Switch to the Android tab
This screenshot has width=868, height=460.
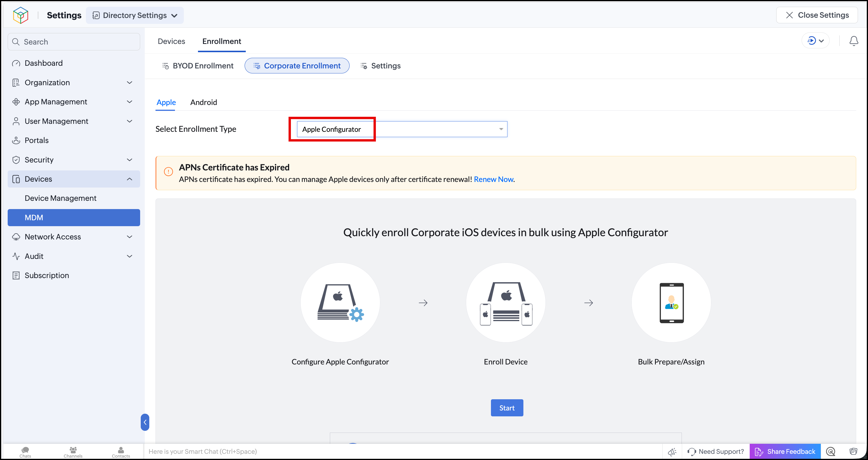(x=204, y=102)
